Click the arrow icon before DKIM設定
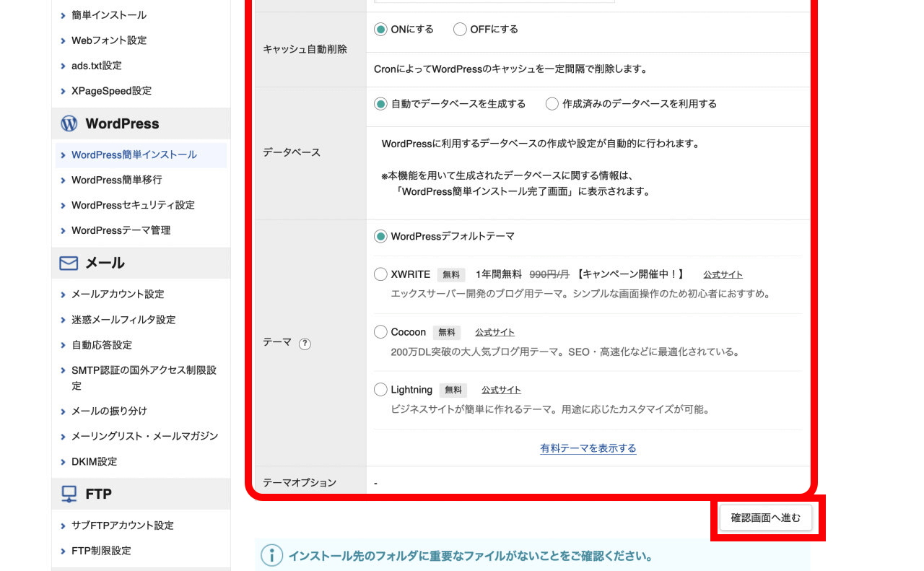The width and height of the screenshot is (924, 571). (x=61, y=461)
